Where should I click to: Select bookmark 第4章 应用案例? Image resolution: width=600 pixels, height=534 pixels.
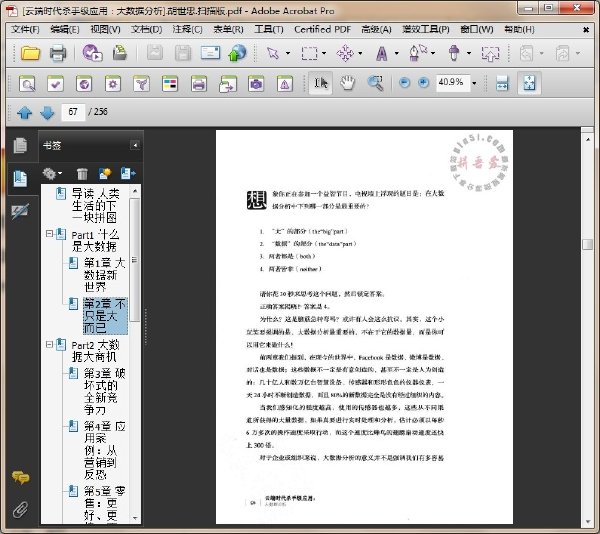click(104, 450)
